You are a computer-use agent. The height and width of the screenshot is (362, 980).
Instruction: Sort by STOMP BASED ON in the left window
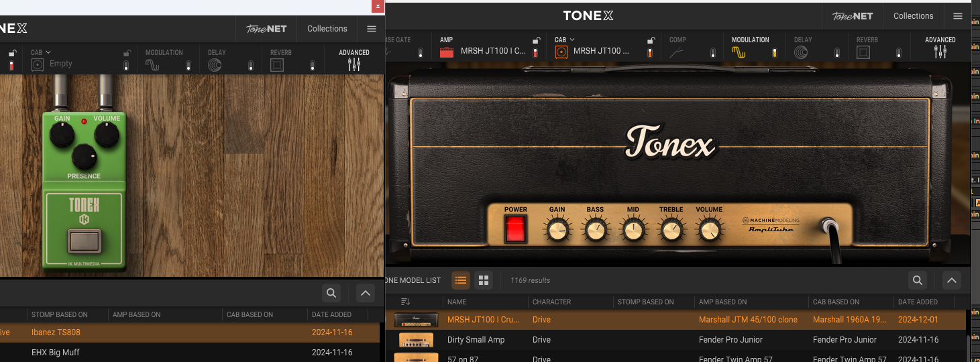[60, 314]
